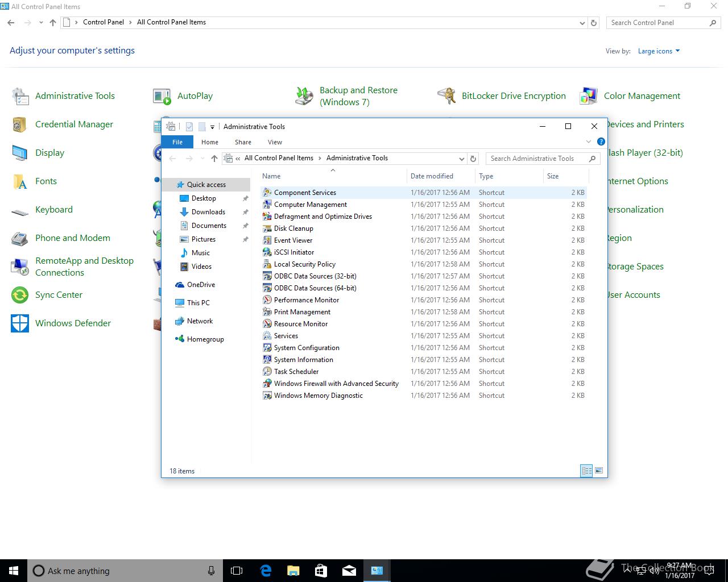Click the Control Panel breadcrumb chevron
Image resolution: width=728 pixels, height=582 pixels.
[x=130, y=22]
